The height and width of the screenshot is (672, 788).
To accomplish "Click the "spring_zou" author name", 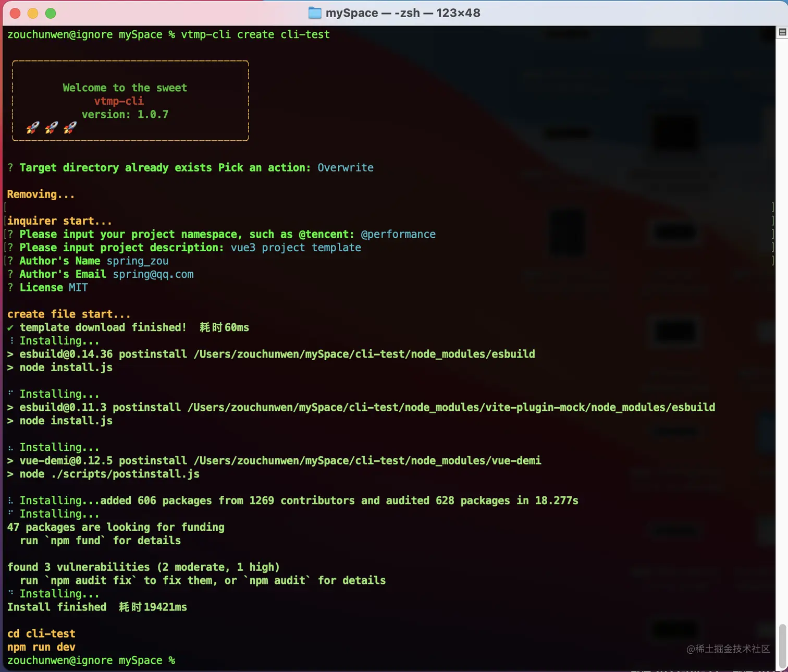I will (x=138, y=261).
